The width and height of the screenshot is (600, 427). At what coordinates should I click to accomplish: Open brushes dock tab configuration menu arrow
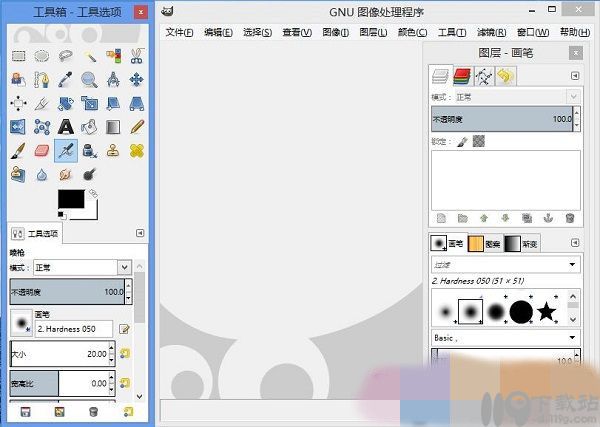575,243
